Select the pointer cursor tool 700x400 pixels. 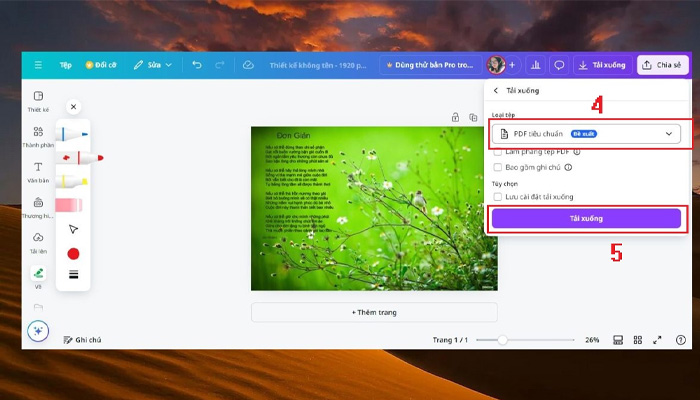[73, 229]
